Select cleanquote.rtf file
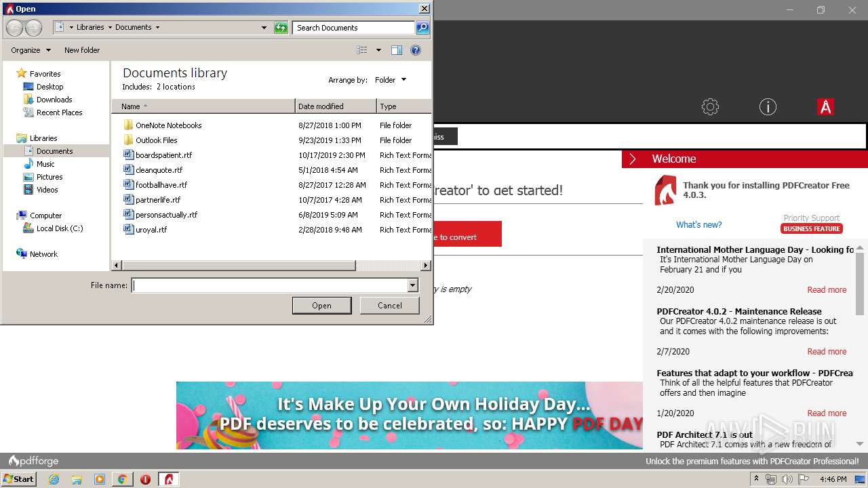The width and height of the screenshot is (868, 488). tap(159, 170)
